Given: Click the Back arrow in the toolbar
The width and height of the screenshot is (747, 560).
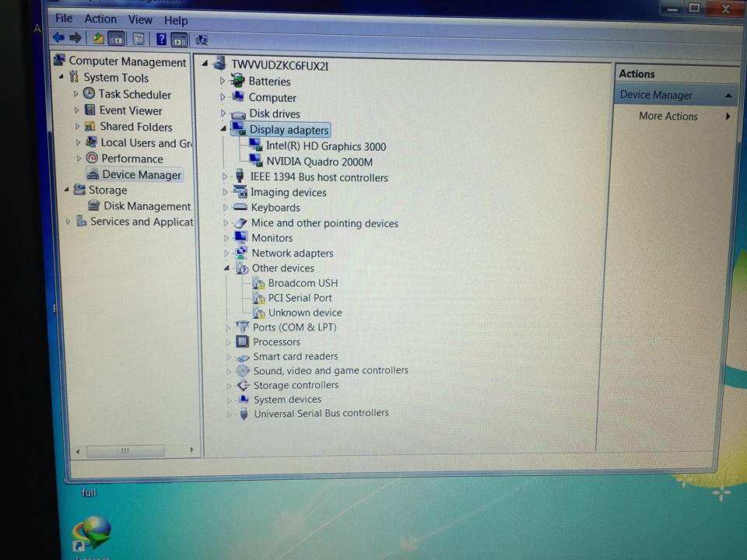Looking at the screenshot, I should 58,38.
